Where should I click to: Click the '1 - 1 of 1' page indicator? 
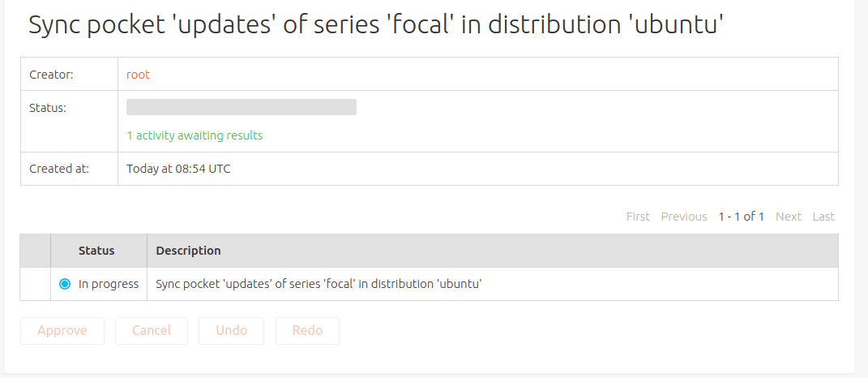click(x=741, y=217)
